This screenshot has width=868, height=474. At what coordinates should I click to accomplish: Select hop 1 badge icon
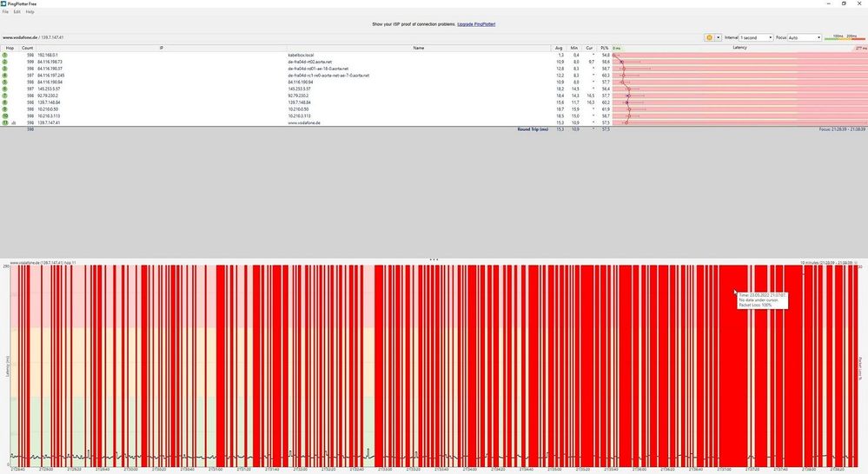pyautogui.click(x=5, y=56)
